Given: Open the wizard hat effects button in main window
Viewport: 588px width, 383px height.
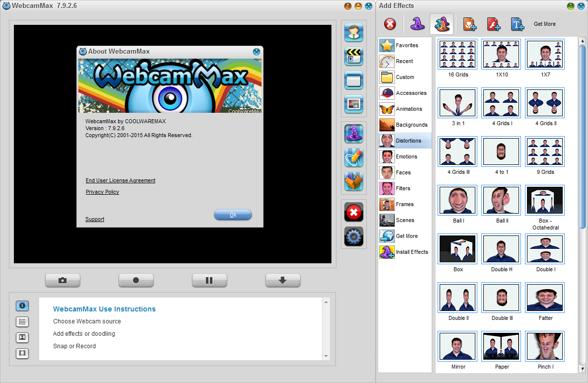Looking at the screenshot, I should (x=354, y=134).
